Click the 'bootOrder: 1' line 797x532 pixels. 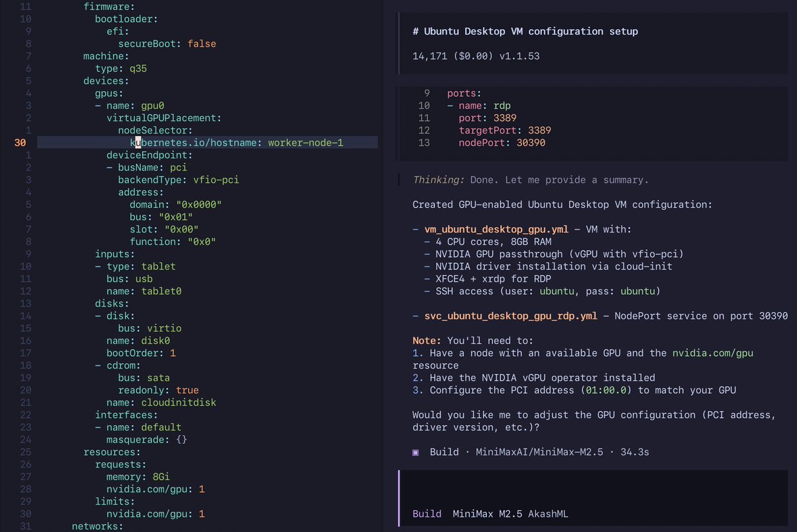coord(141,353)
